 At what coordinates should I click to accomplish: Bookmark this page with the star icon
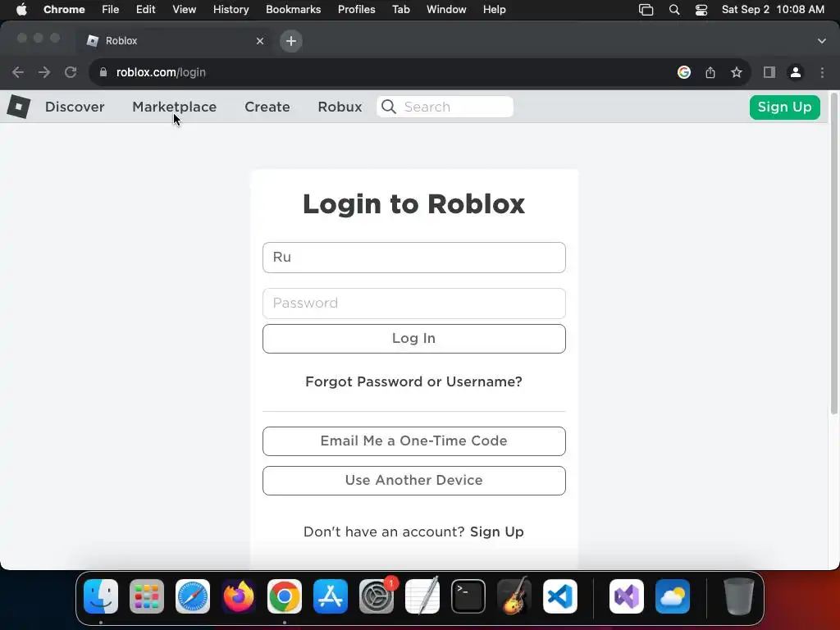pyautogui.click(x=737, y=72)
